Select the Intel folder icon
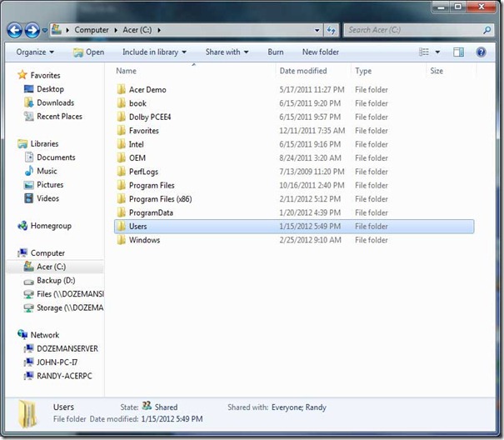This screenshot has width=504, height=440. pos(121,144)
